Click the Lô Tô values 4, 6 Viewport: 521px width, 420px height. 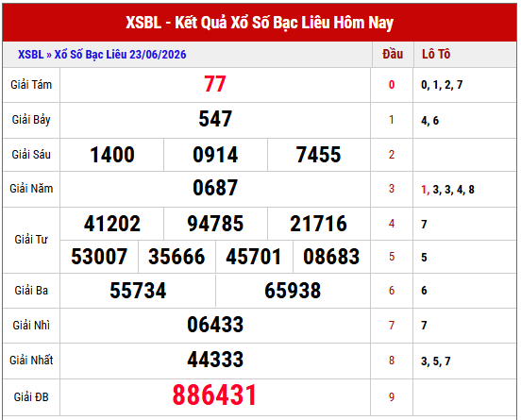[430, 121]
